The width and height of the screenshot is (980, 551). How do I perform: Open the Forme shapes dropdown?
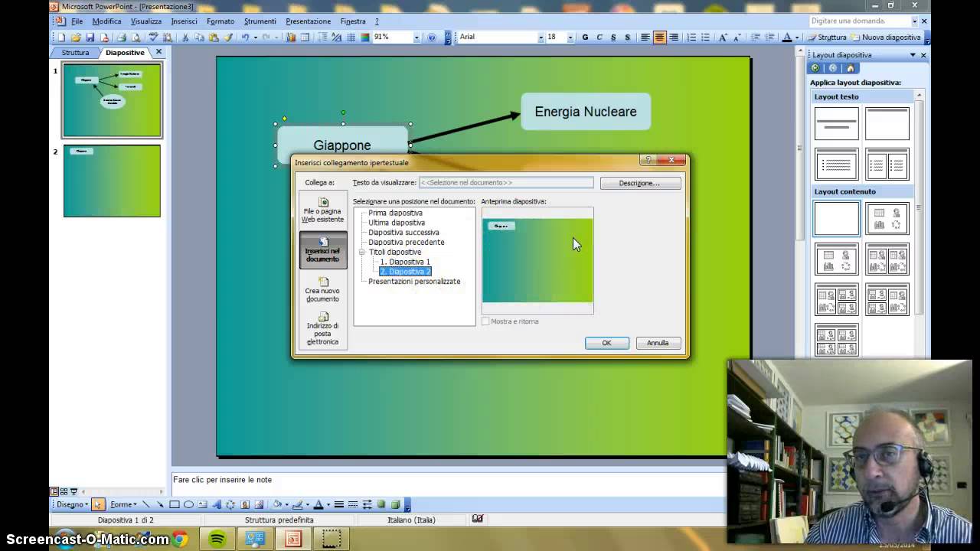pos(123,504)
